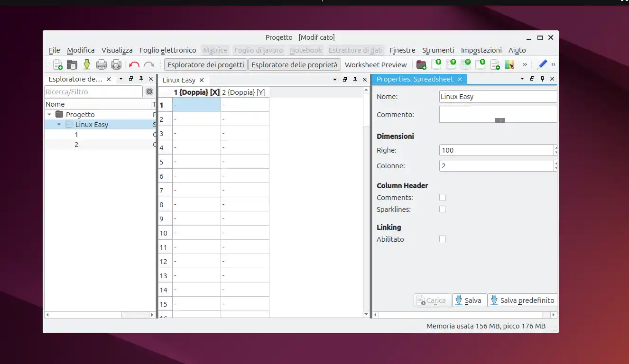The image size is (629, 364).
Task: Click the green Save project arrow icon
Action: pyautogui.click(x=87, y=64)
